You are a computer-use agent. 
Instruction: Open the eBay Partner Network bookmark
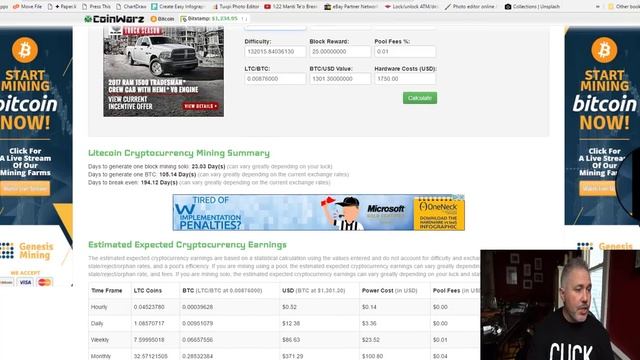351,7
